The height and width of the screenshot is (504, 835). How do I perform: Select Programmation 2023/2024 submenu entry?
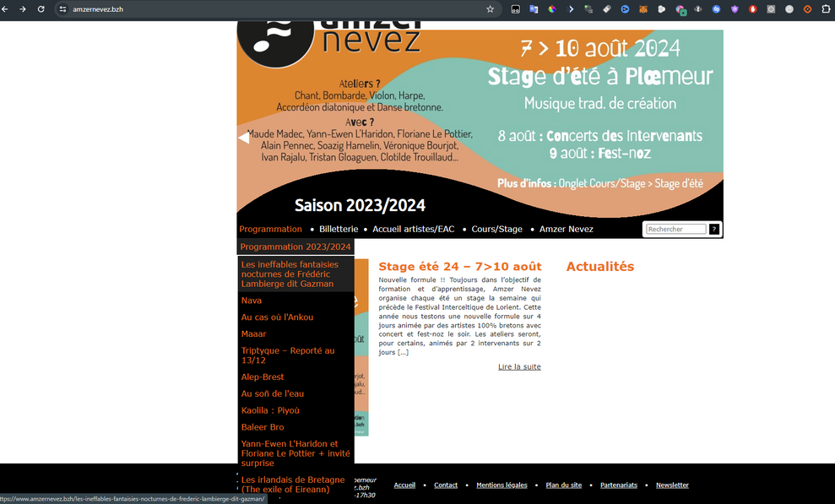pyautogui.click(x=296, y=247)
